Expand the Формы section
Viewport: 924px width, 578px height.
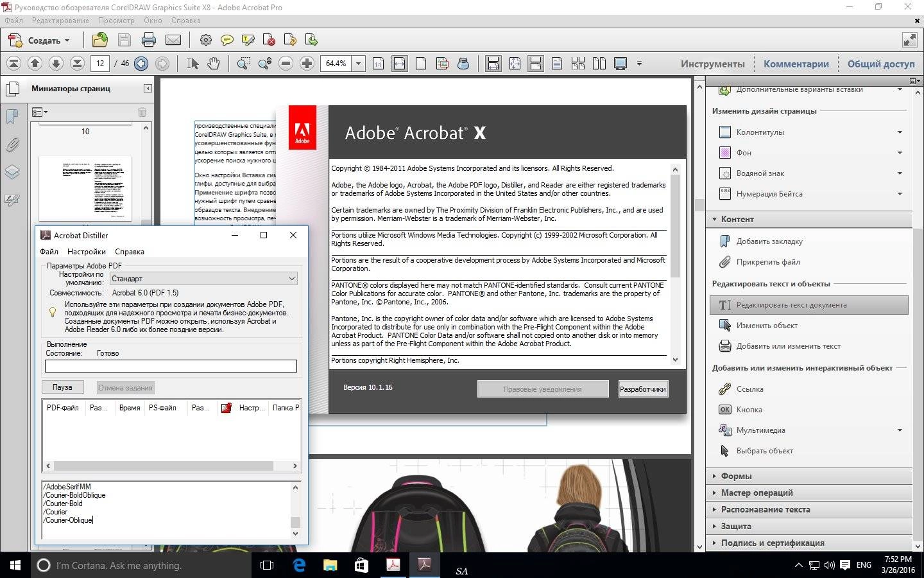coord(809,476)
